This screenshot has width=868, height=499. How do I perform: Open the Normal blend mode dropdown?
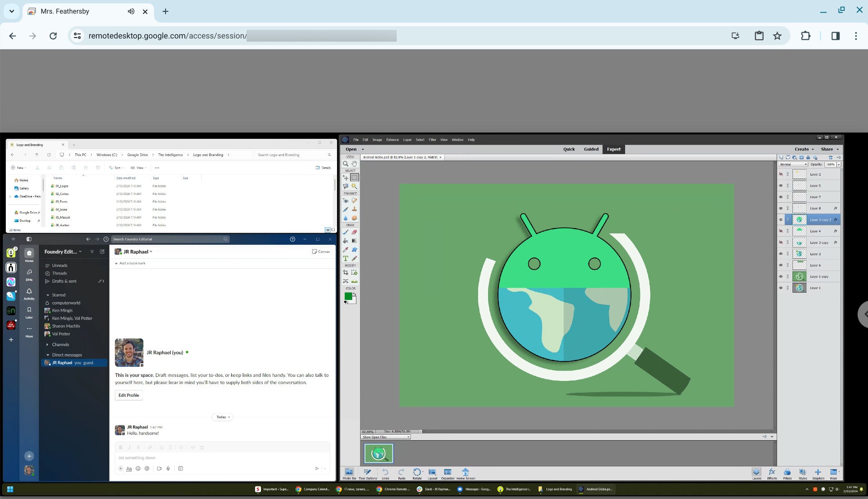(793, 164)
